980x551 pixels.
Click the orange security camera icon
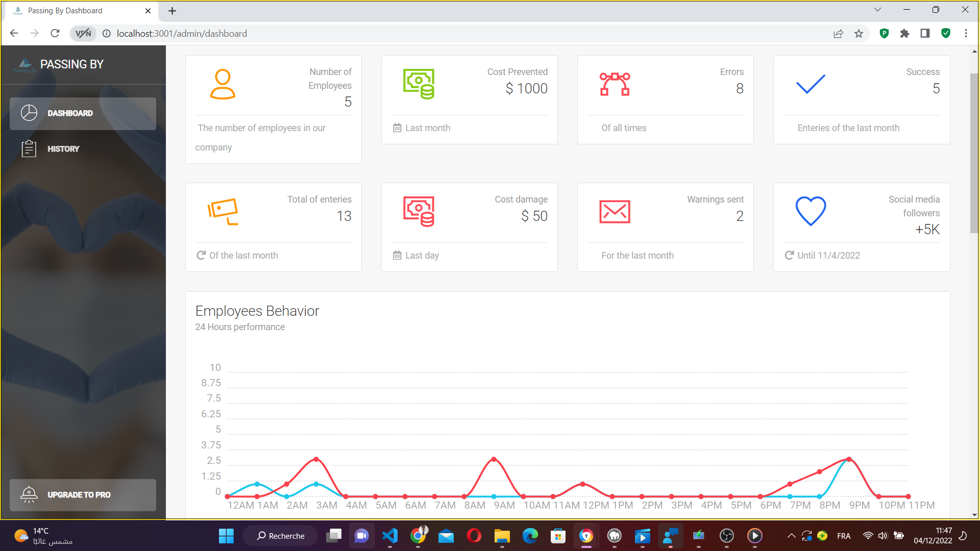pos(223,211)
